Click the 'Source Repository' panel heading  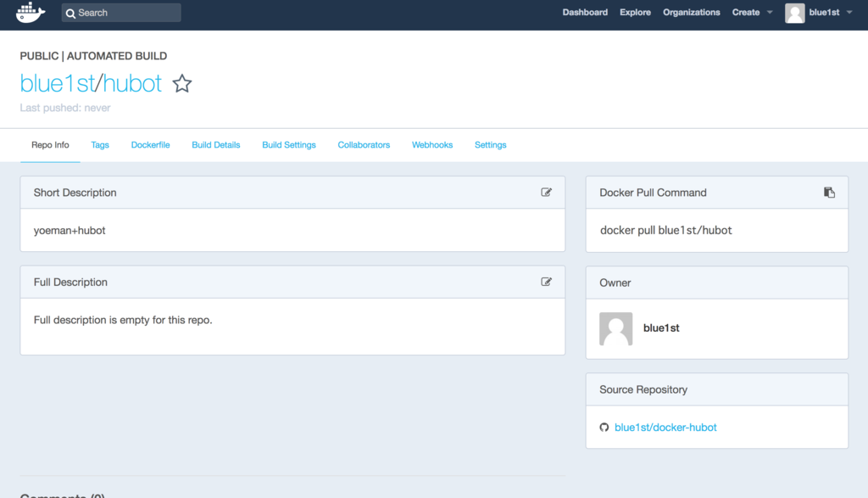[x=643, y=389]
